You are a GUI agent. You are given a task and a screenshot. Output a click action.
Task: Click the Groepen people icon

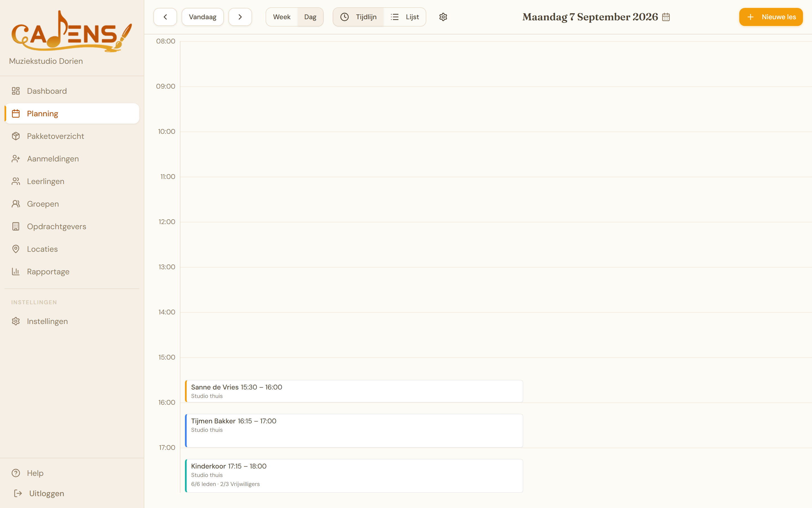click(16, 204)
